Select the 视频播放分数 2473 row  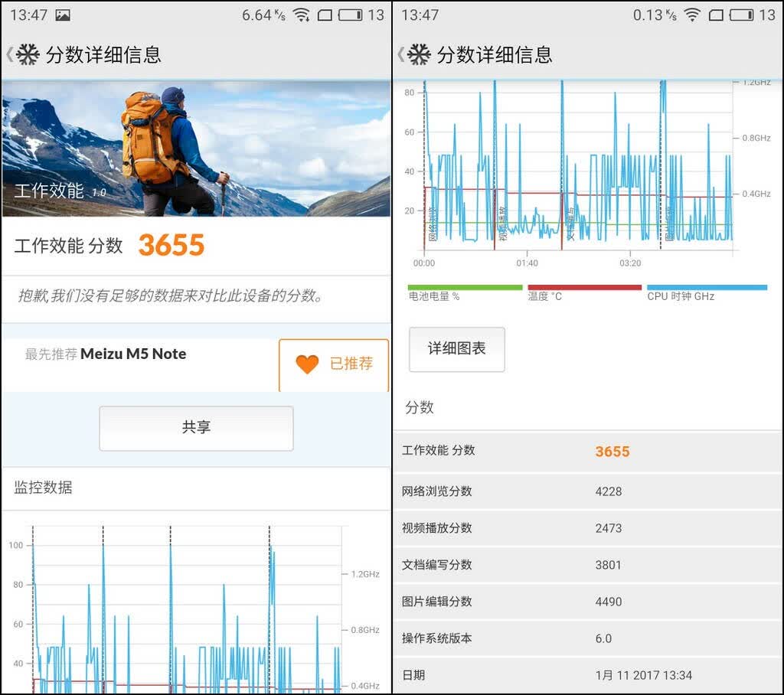588,528
